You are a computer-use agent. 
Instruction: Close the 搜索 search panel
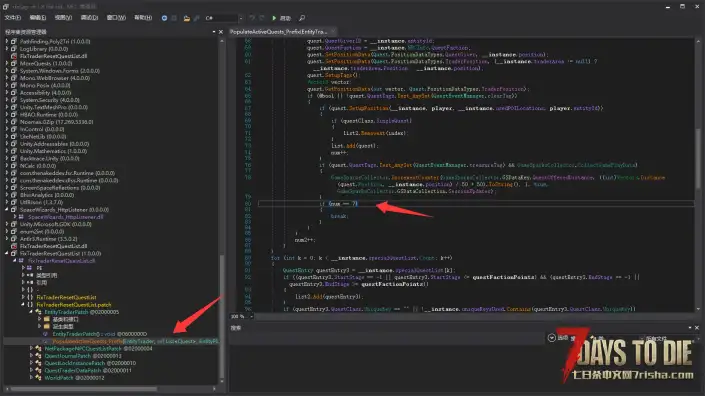(697, 328)
